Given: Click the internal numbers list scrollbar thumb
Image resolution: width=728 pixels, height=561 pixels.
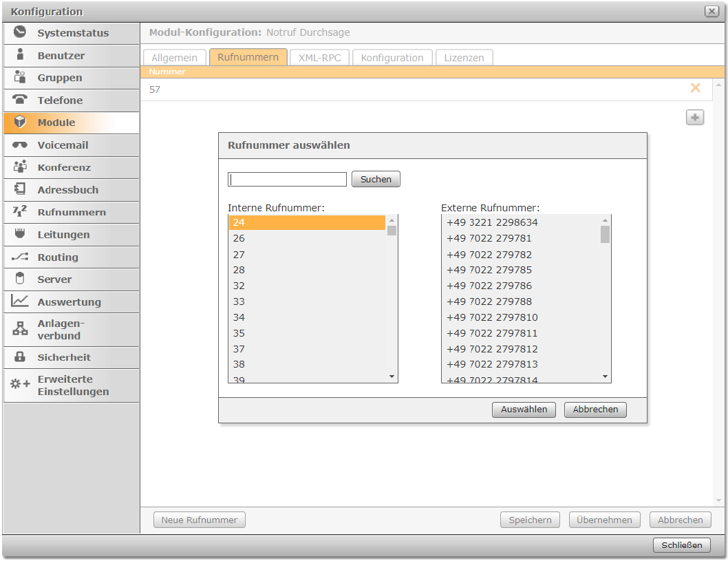Looking at the screenshot, I should tap(392, 231).
